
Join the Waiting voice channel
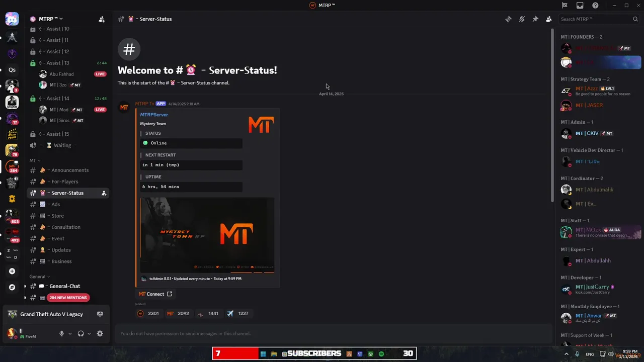[68, 145]
